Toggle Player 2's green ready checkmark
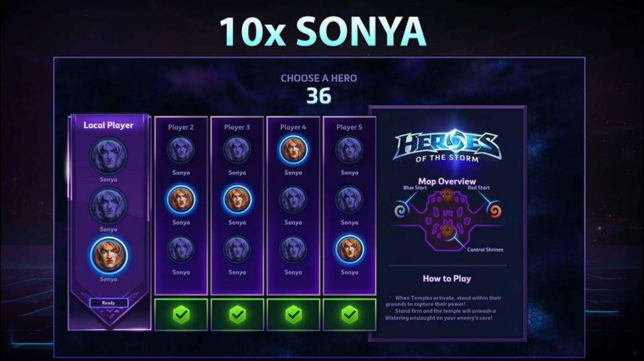 click(181, 315)
